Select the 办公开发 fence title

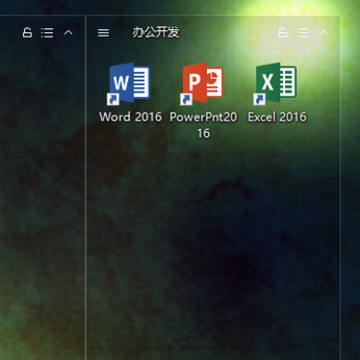pyautogui.click(x=156, y=33)
